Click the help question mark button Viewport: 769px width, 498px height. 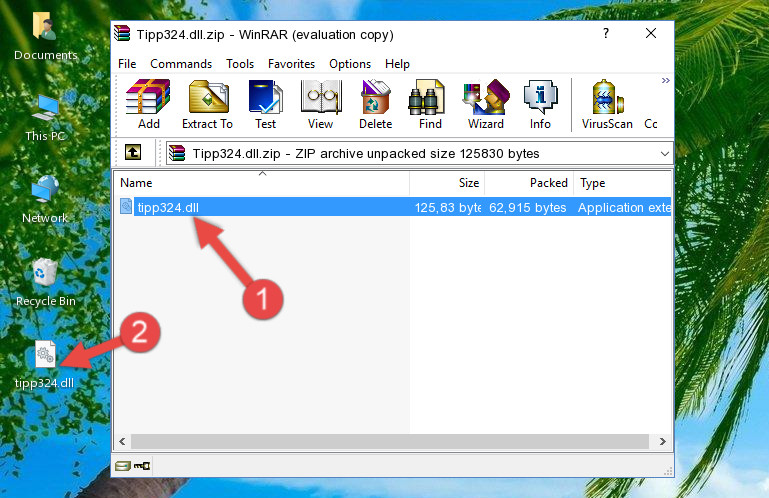point(606,33)
